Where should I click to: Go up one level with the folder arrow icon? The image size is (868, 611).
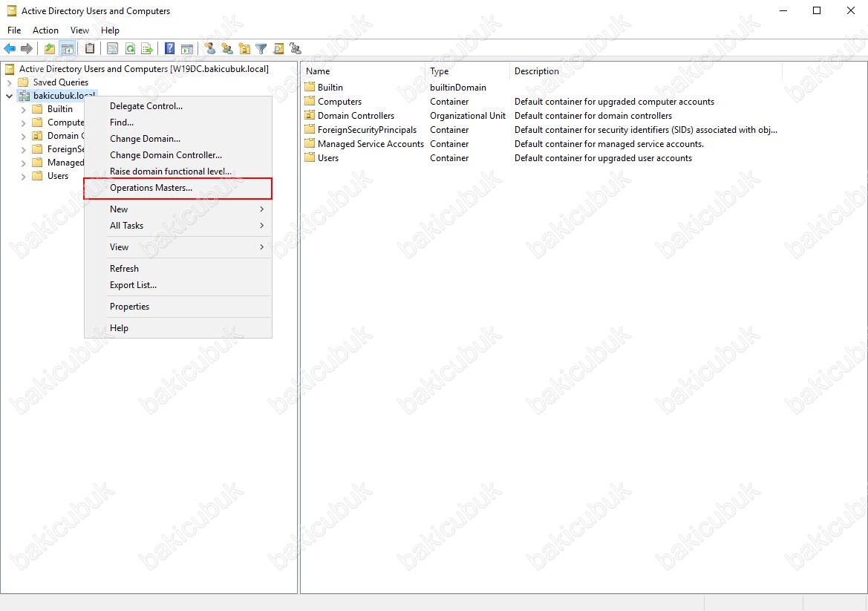click(x=50, y=49)
